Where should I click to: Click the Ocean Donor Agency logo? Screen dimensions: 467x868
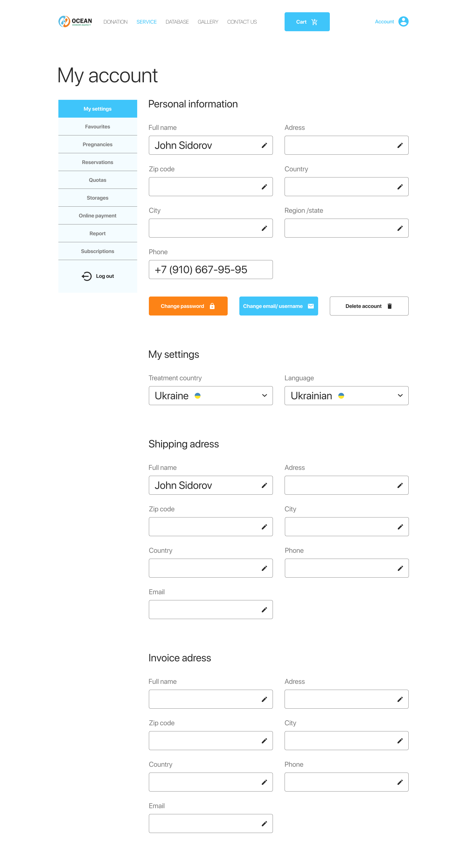pyautogui.click(x=75, y=22)
